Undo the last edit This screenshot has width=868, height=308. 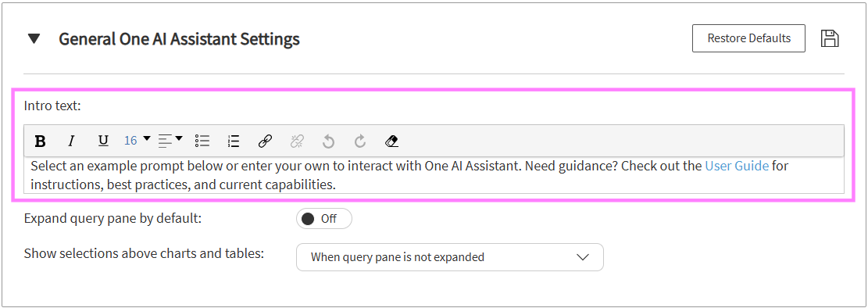point(328,141)
